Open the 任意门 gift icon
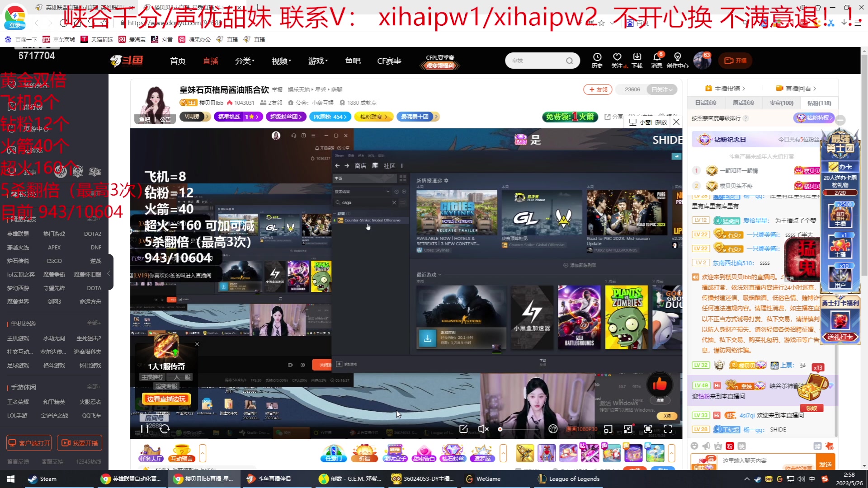868x488 pixels. coord(334,453)
